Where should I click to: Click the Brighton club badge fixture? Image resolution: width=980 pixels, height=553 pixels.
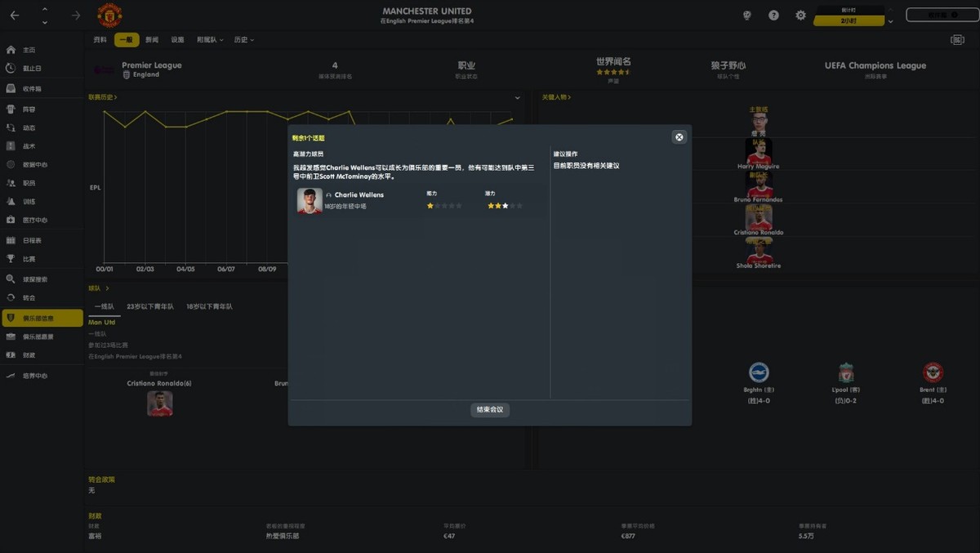pyautogui.click(x=759, y=372)
